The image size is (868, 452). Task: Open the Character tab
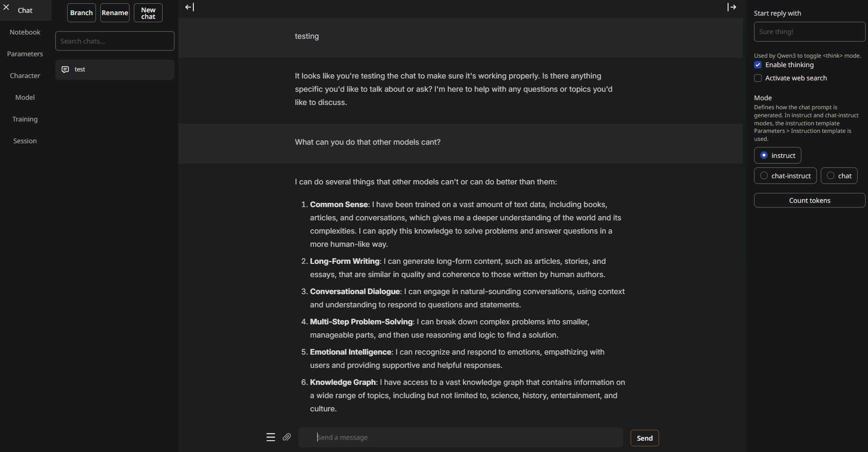[25, 76]
